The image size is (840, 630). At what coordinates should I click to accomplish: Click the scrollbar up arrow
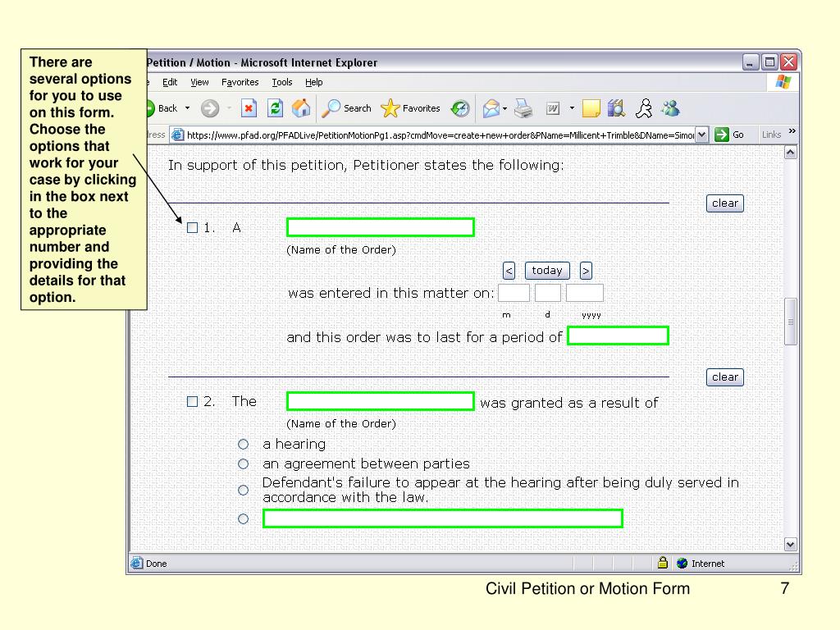[790, 153]
